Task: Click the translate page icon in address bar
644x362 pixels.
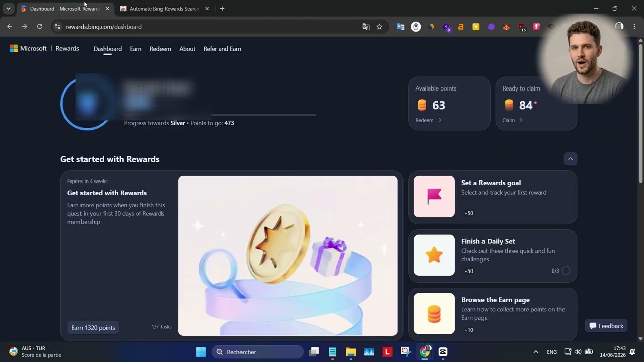Action: coord(366,27)
